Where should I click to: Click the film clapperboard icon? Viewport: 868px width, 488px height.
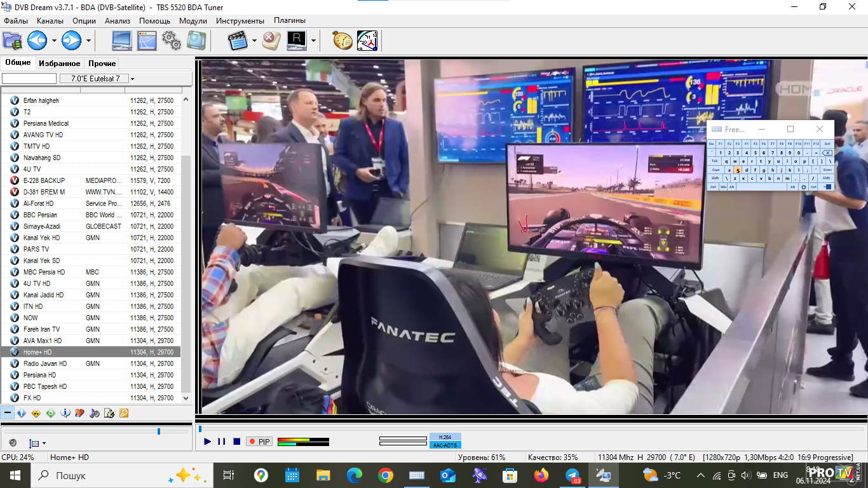click(x=237, y=41)
